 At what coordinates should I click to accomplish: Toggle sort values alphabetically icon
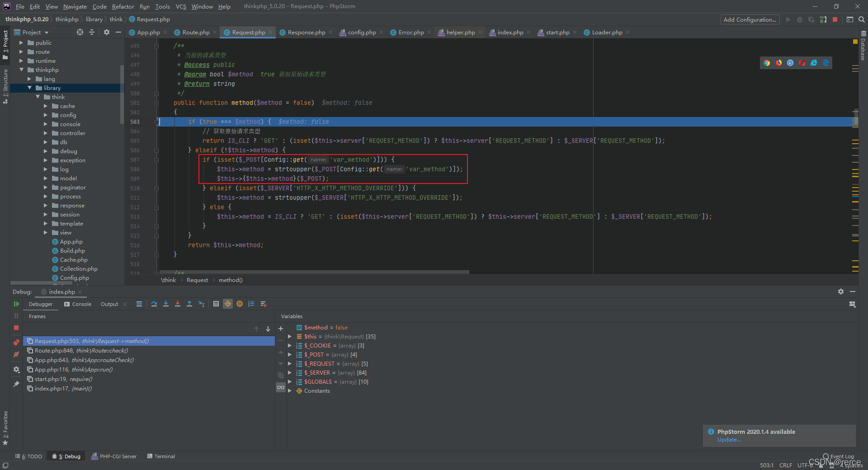click(x=251, y=304)
